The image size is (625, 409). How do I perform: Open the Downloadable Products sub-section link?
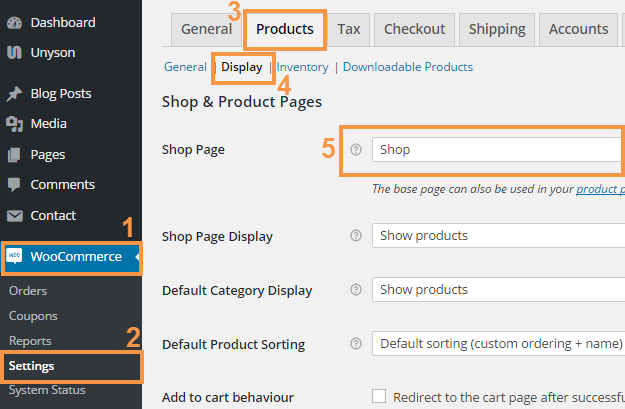408,67
